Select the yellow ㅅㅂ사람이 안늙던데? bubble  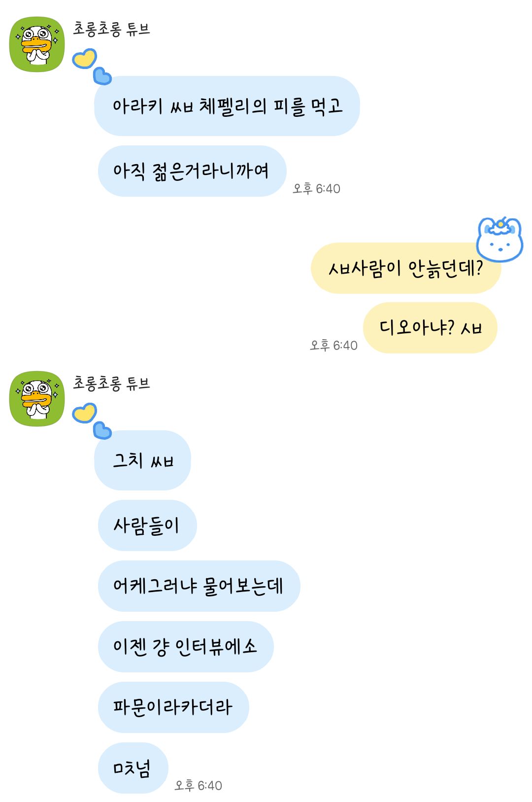click(x=406, y=268)
